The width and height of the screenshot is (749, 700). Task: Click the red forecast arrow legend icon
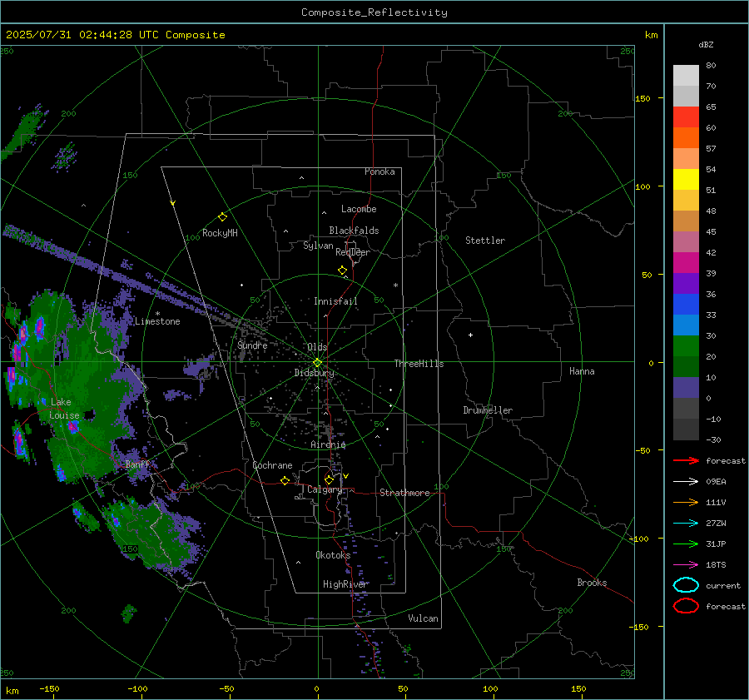(686, 460)
